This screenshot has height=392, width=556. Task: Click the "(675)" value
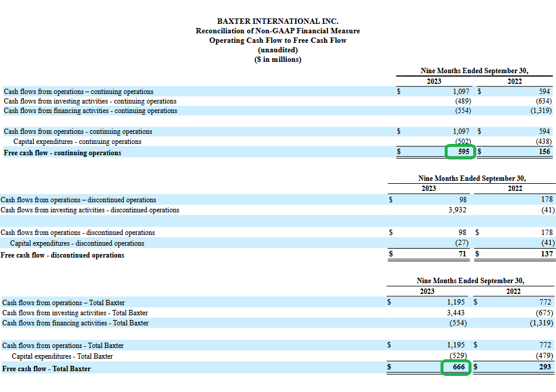pos(545,313)
